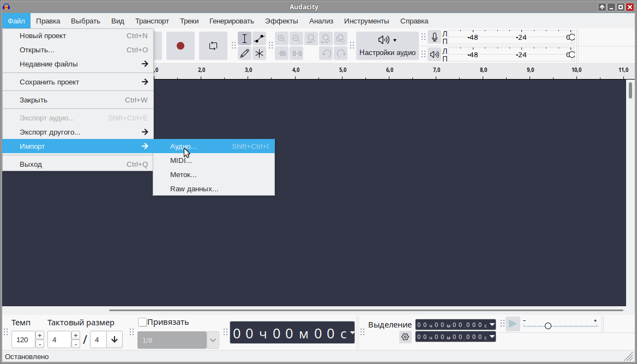Open time display format dropdown arrow
Image resolution: width=637 pixels, height=364 pixels.
[x=352, y=333]
